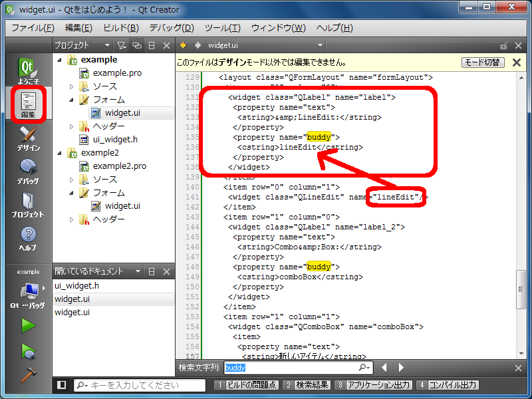Switch to デザイン (Design) mode
Screen dimensions: 532x399
click(x=27, y=138)
